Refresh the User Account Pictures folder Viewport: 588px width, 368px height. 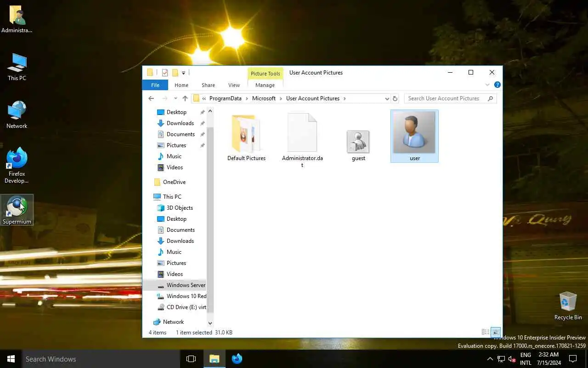click(x=395, y=98)
